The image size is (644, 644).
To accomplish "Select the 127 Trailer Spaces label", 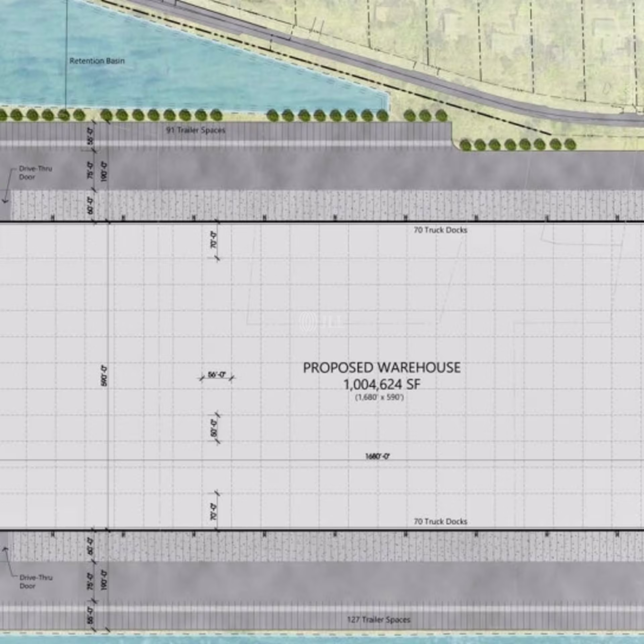I will click(379, 620).
